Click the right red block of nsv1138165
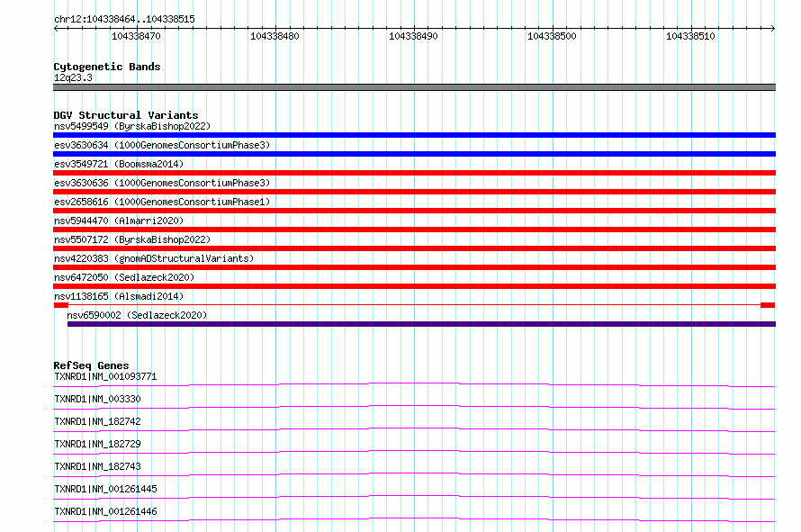Viewport: 801px width, 532px height. [768, 305]
